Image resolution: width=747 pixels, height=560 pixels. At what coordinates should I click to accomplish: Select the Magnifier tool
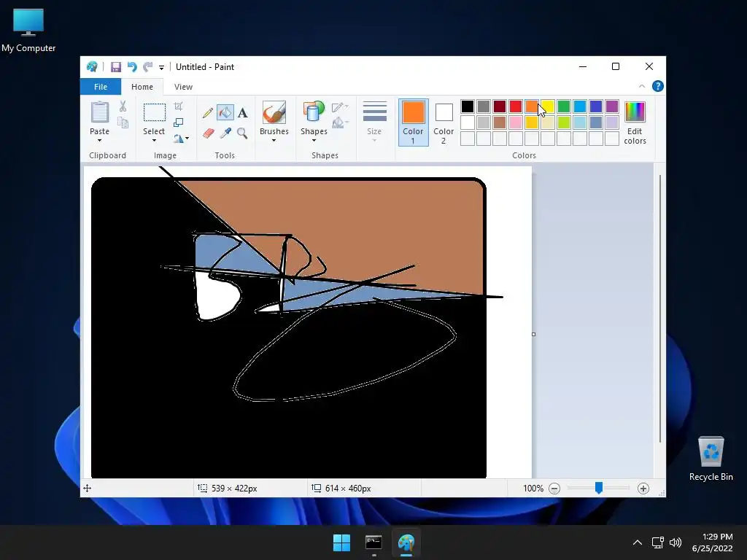tap(242, 133)
